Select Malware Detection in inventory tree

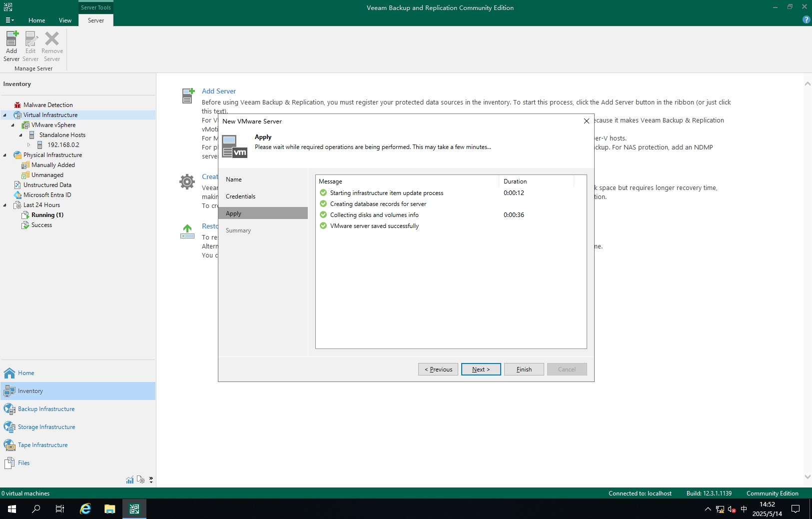(48, 105)
